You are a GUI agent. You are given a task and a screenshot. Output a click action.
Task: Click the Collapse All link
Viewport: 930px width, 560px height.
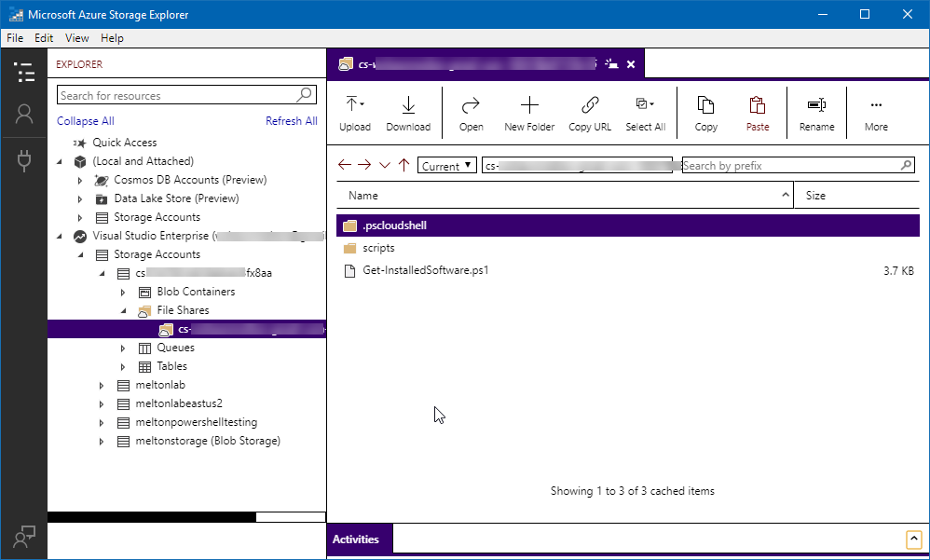pyautogui.click(x=85, y=121)
